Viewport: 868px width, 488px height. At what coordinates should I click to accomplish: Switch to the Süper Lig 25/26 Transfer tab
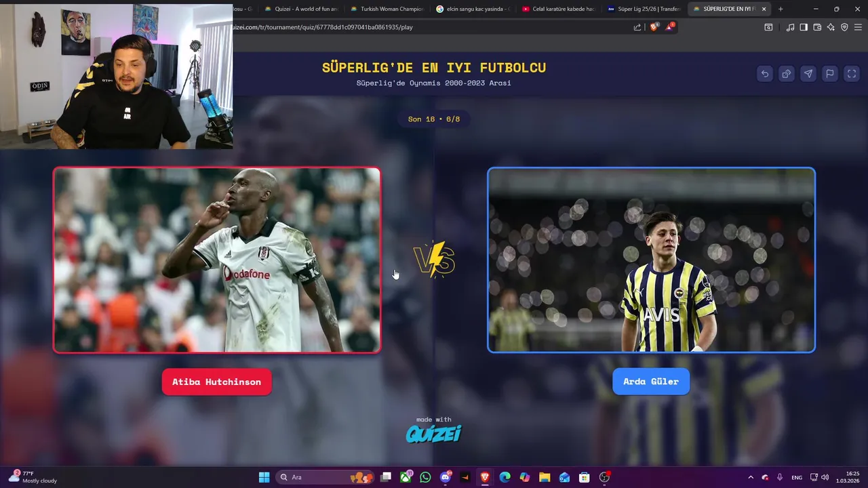644,9
